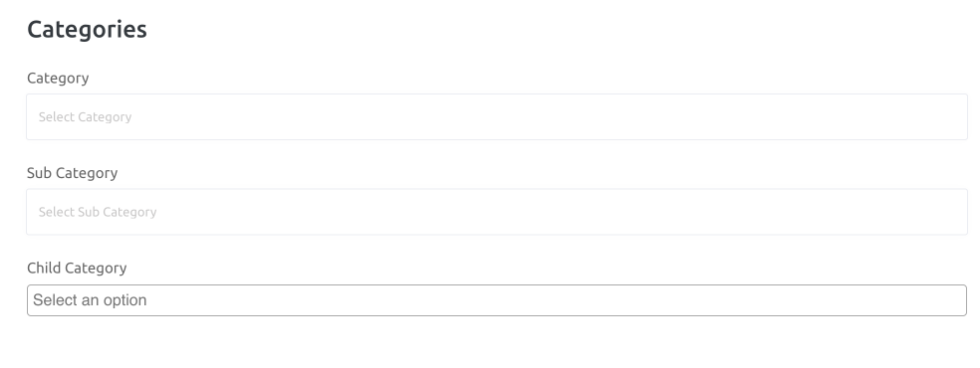Click the 'Select an option' text

click(90, 300)
